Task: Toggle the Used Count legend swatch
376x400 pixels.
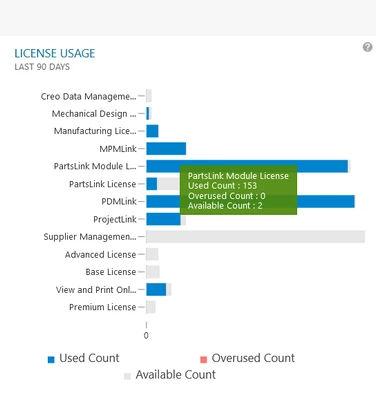Action: pos(51,360)
